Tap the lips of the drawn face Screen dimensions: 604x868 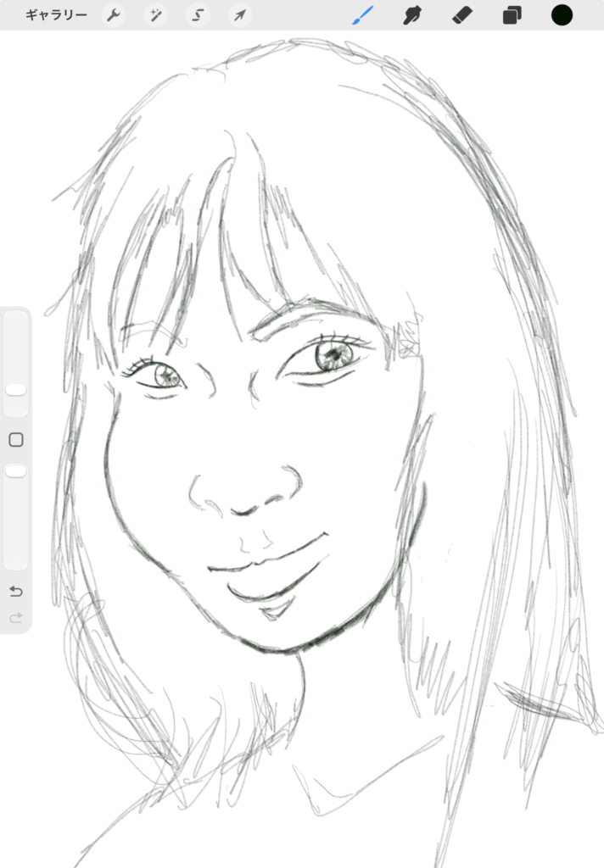(x=267, y=564)
